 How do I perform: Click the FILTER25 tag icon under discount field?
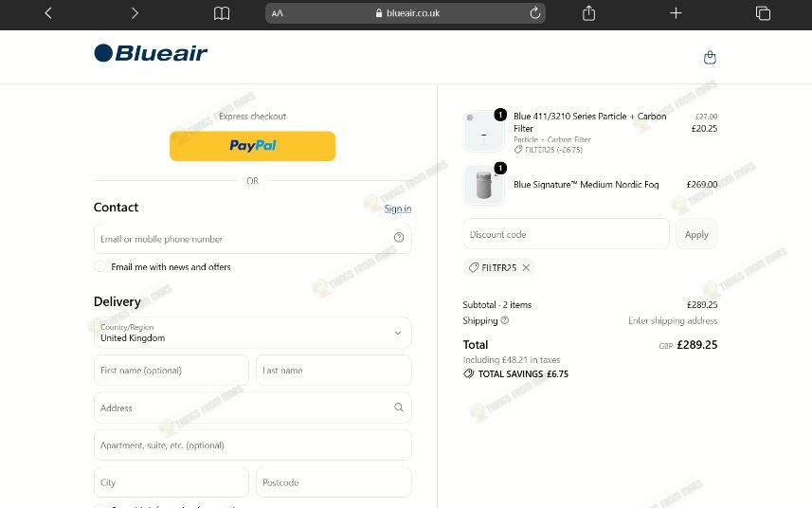[x=474, y=267]
